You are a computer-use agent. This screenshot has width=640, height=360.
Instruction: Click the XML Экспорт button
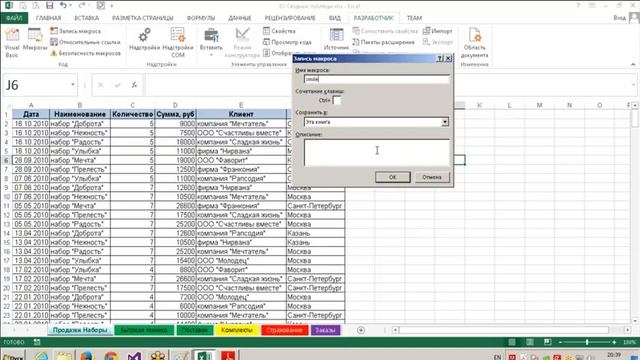pos(438,42)
